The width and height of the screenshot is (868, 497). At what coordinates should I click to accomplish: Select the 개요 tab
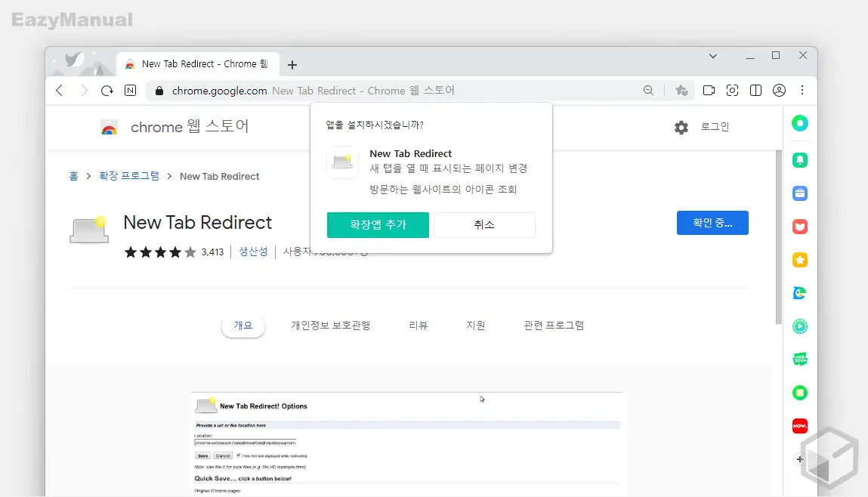[x=243, y=326]
